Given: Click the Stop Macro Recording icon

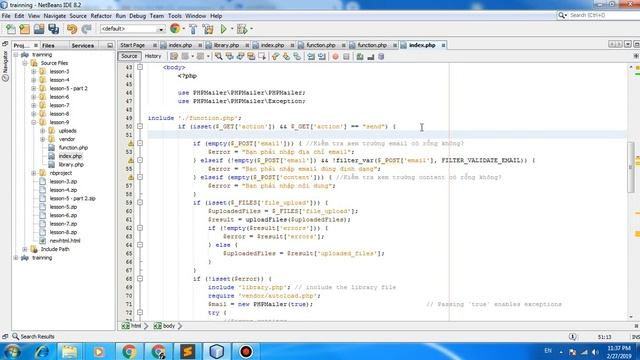Looking at the screenshot, I should tap(346, 56).
